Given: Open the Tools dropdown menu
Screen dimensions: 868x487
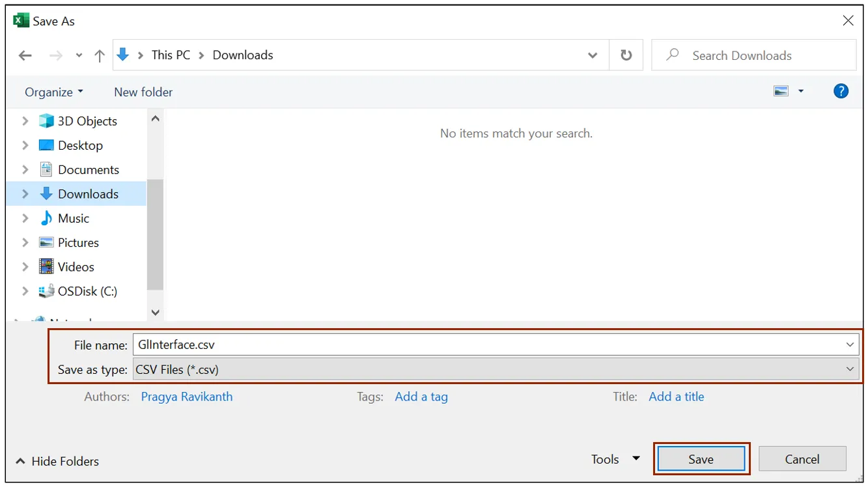Looking at the screenshot, I should (x=615, y=459).
